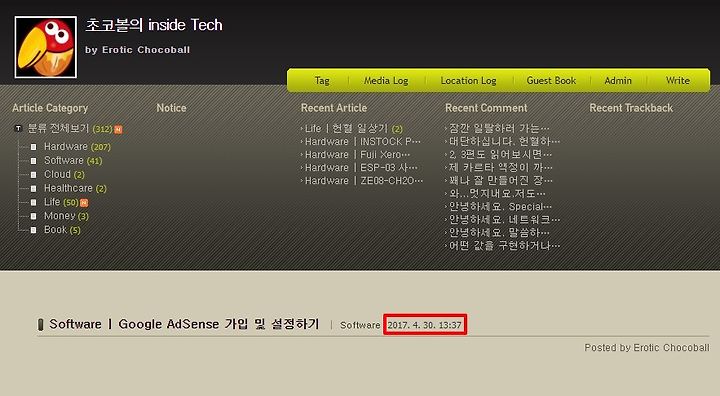
Task: Click the Posted by Erotic Chocoball text
Action: coord(647,348)
